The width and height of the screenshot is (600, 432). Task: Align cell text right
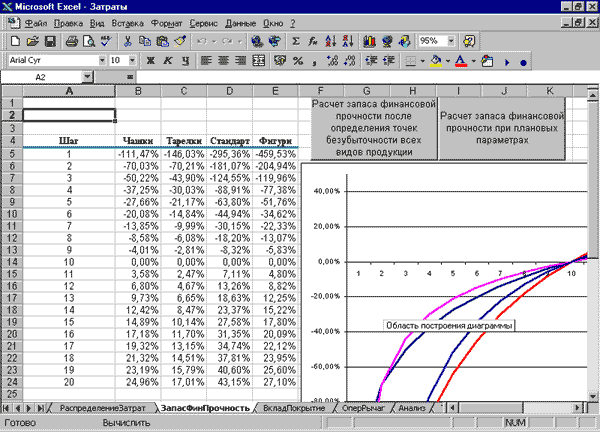[x=241, y=61]
